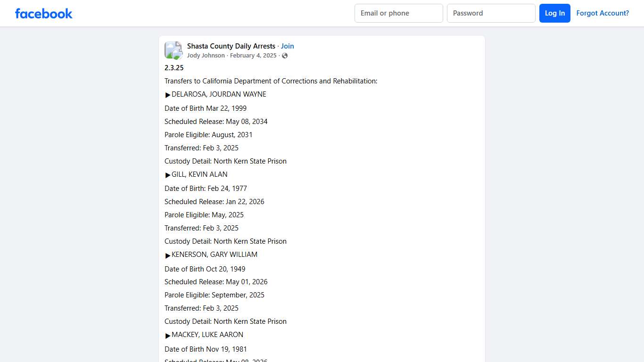
Task: Open the Forgot Account? link
Action: 603,13
